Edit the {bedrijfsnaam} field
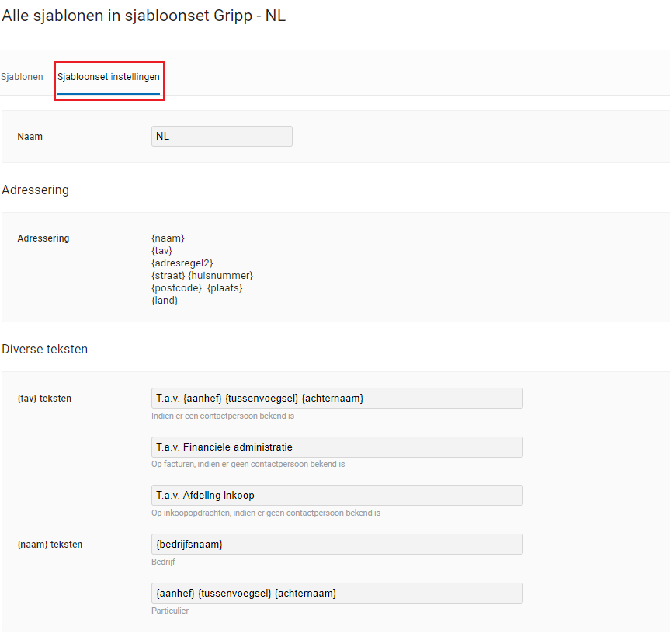 tap(337, 545)
